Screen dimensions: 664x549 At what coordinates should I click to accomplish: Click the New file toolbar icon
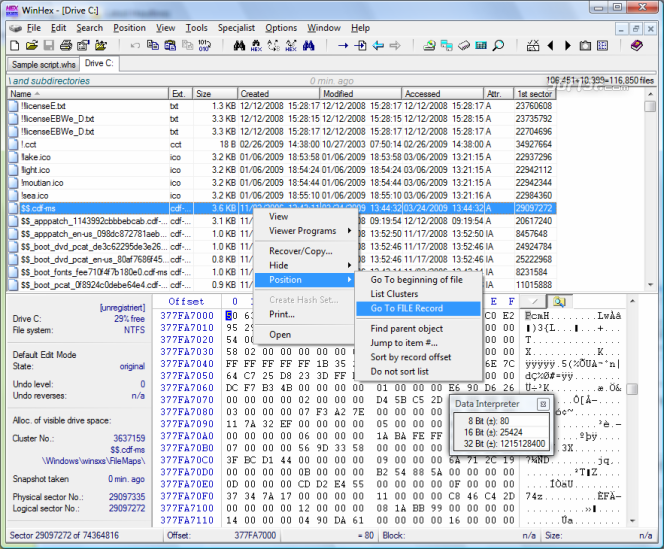pos(14,45)
